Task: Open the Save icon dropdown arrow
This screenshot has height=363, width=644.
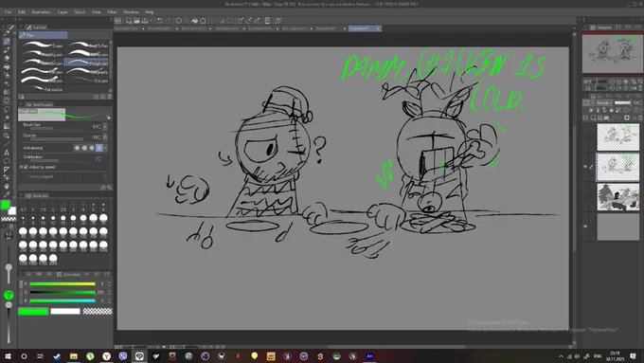Action: (x=151, y=21)
